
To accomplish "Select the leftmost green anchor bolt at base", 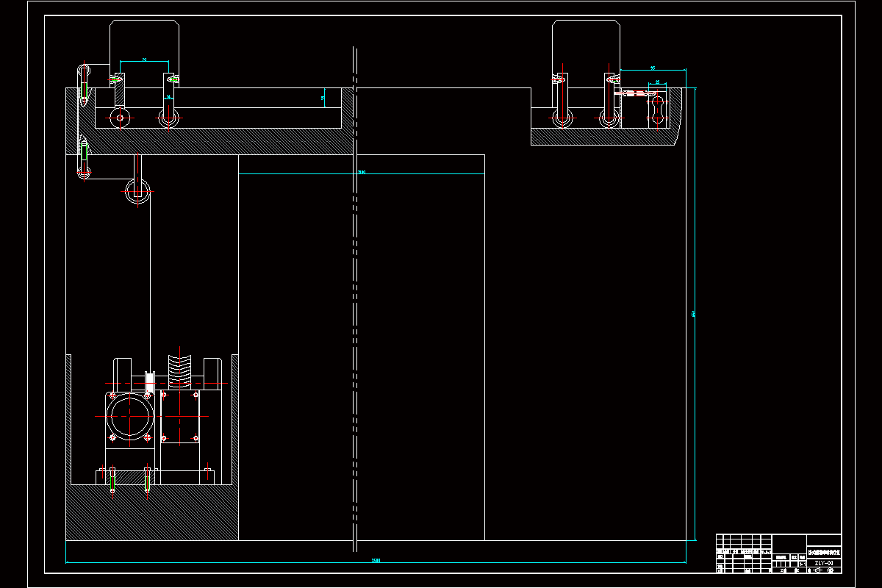I will (112, 479).
